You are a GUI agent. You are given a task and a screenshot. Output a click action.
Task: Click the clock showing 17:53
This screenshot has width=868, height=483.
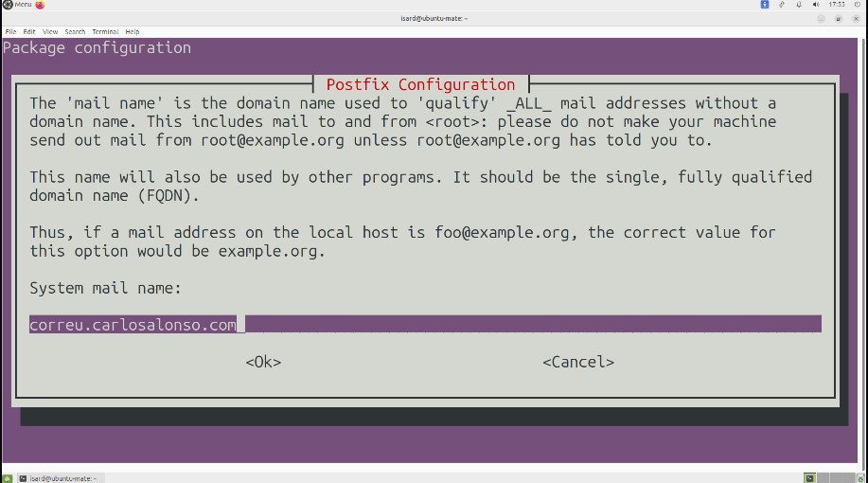tap(837, 5)
